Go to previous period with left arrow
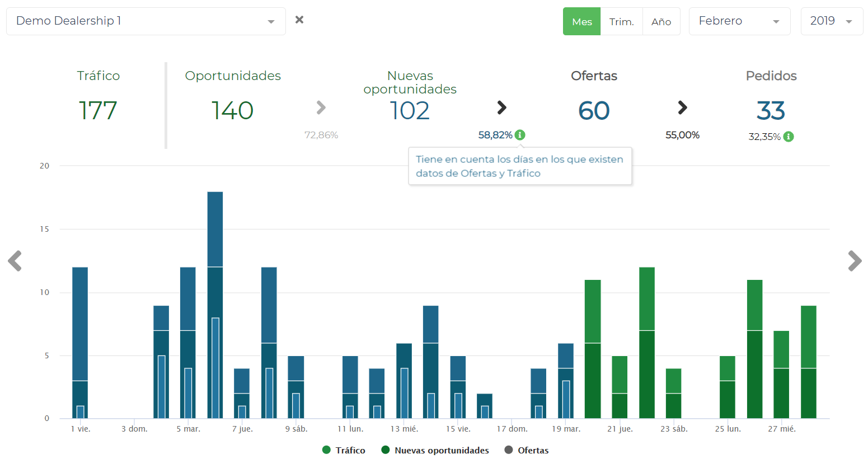Viewport: 868px width, 468px height. (15, 261)
